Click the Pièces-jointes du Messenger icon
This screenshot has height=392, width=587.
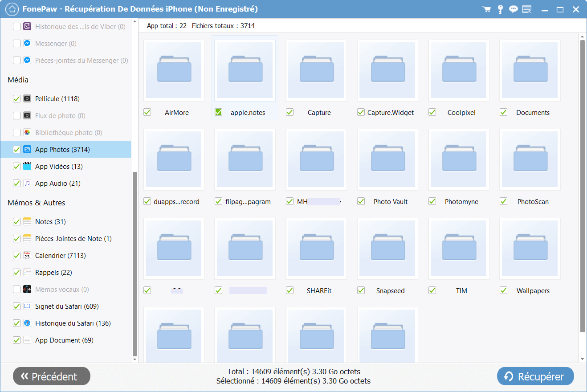pyautogui.click(x=27, y=61)
